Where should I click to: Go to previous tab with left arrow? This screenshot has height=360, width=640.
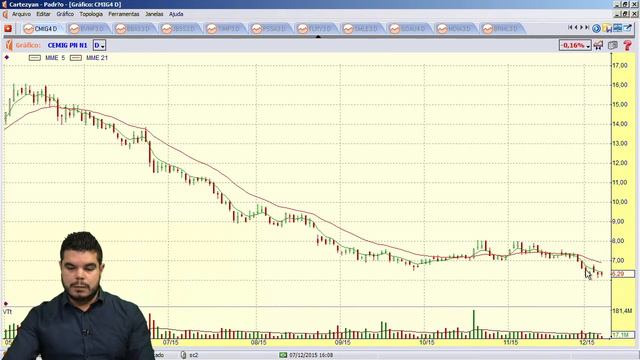[576, 27]
